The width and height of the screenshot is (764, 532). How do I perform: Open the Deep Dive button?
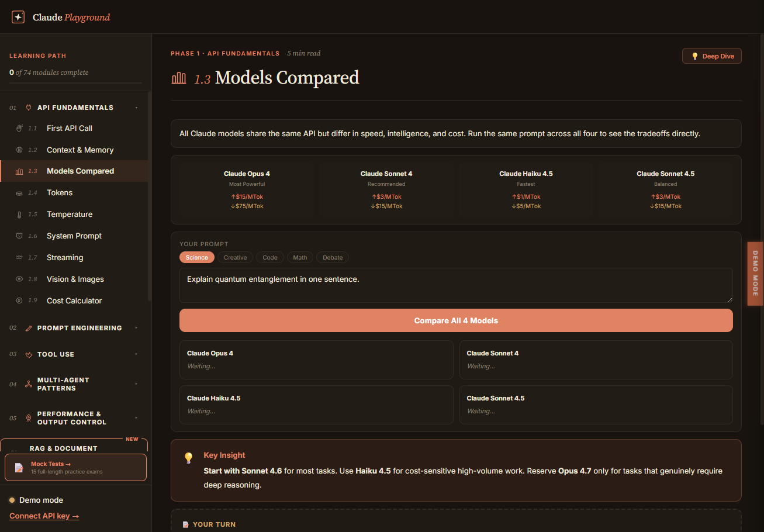click(712, 56)
